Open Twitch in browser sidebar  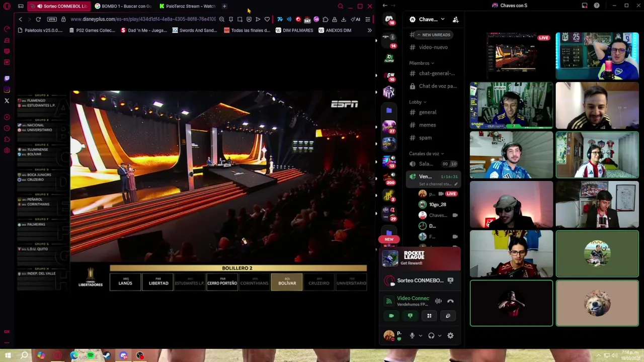pos(7,78)
